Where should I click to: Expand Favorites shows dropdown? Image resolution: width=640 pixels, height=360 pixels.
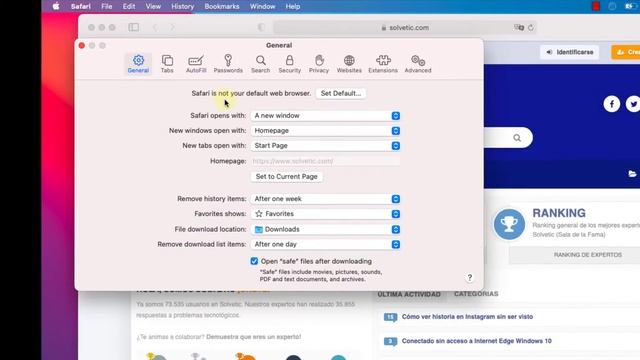(325, 214)
